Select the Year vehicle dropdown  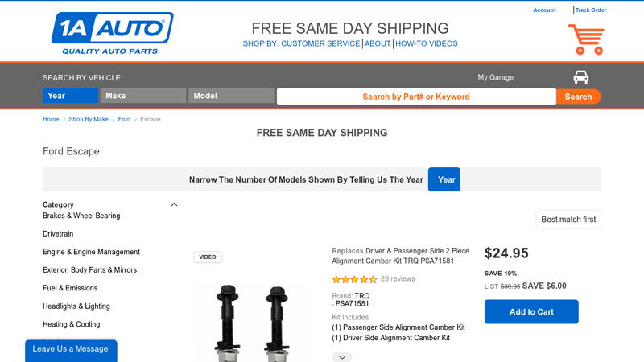point(70,96)
